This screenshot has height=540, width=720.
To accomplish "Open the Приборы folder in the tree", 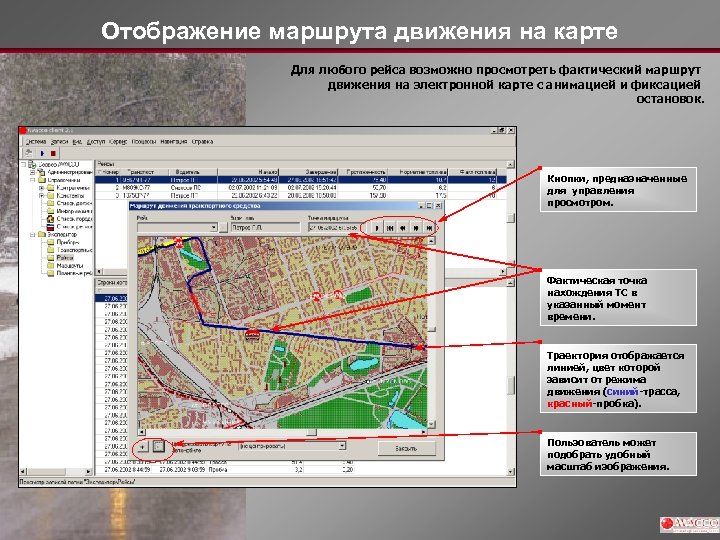I will [x=63, y=242].
